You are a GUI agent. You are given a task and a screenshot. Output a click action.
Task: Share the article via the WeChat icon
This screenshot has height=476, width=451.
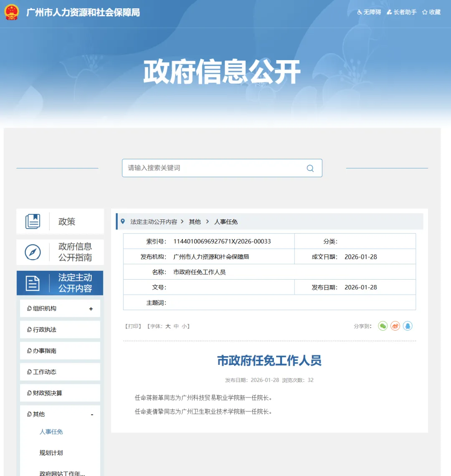(383, 326)
